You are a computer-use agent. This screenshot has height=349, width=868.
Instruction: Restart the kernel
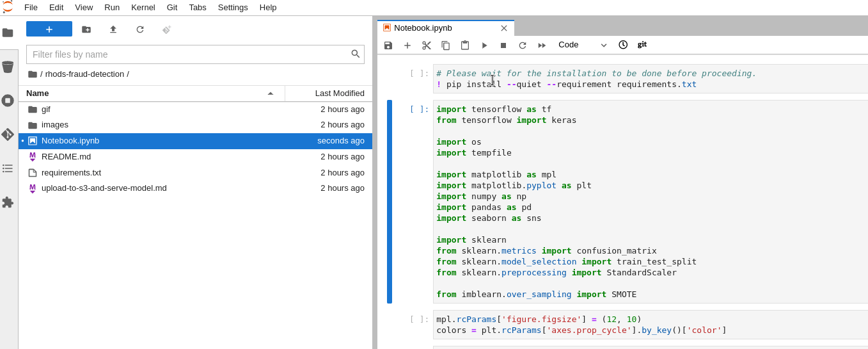pos(523,45)
